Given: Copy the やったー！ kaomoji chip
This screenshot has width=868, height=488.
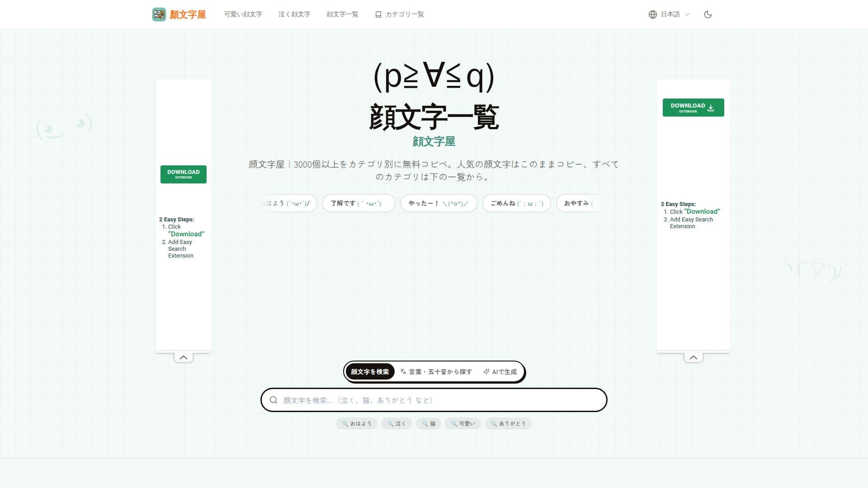Looking at the screenshot, I should click(x=439, y=203).
